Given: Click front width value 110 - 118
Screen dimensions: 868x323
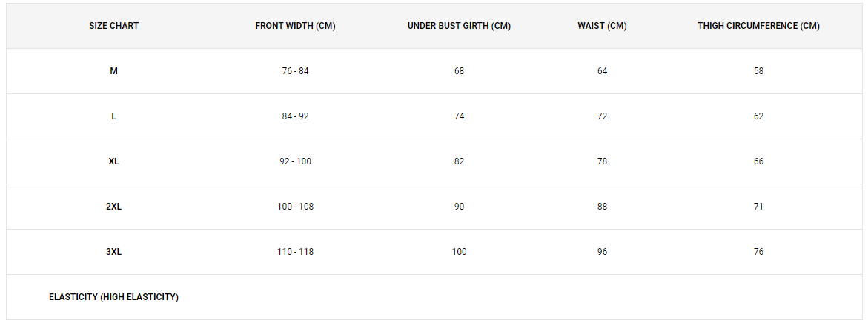Looking at the screenshot, I should pos(295,252).
